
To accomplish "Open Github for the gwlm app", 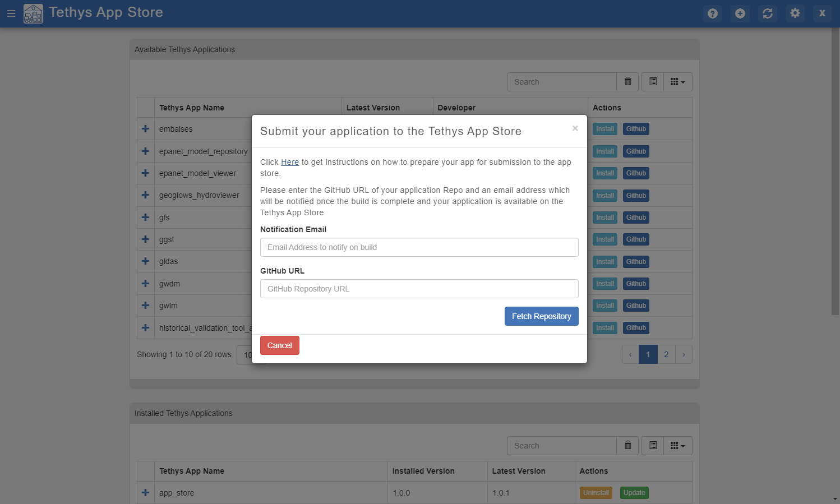I will coord(636,306).
